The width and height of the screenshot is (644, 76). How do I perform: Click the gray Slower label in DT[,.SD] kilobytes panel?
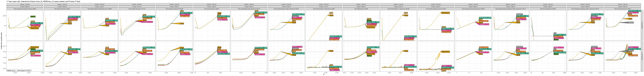[x=631, y=23]
